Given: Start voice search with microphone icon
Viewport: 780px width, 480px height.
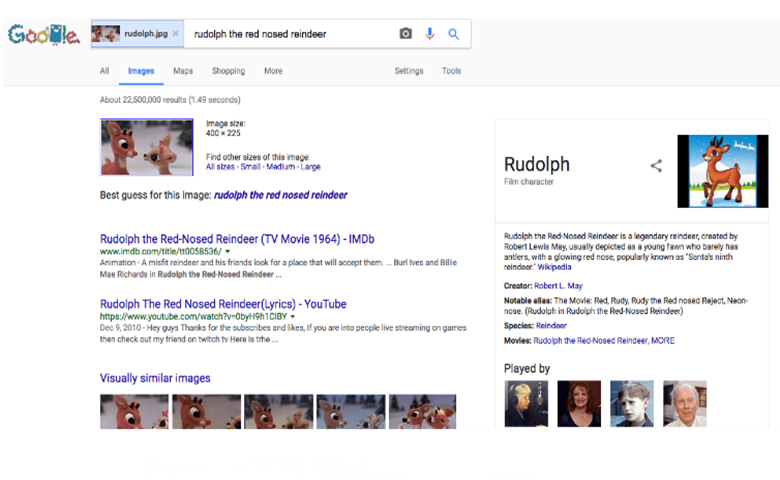Looking at the screenshot, I should [430, 34].
